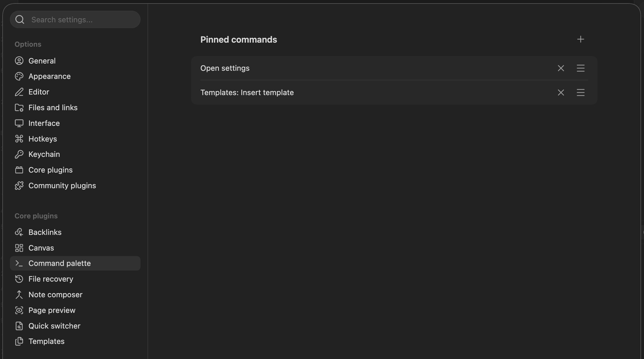This screenshot has width=644, height=359.
Task: Remove Templates: Insert template pinned command
Action: click(561, 93)
